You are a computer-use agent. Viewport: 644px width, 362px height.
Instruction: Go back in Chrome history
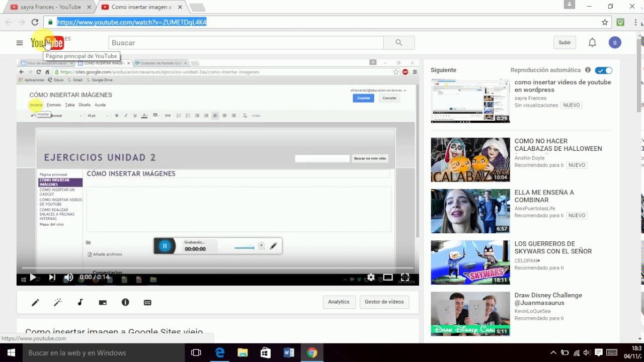pyautogui.click(x=9, y=22)
